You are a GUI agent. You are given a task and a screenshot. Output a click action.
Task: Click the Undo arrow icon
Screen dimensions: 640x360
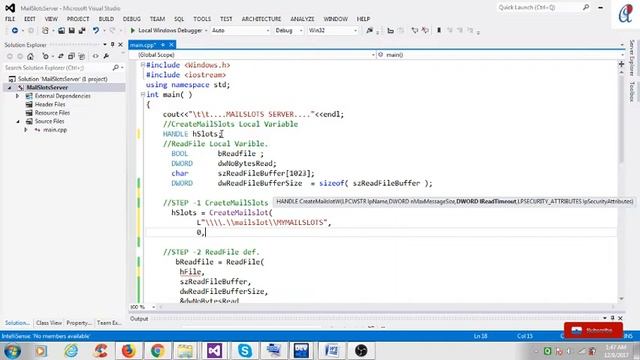(x=96, y=31)
